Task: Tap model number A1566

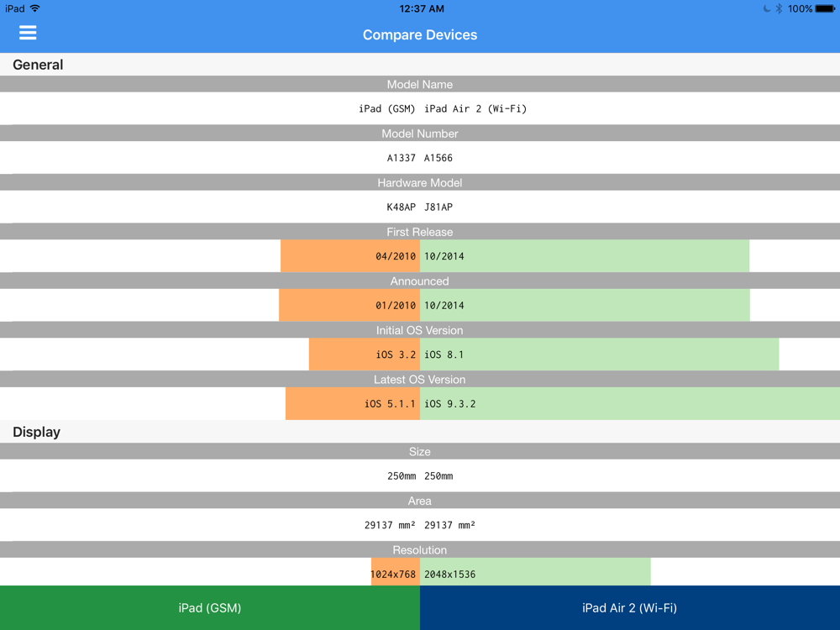Action: [x=438, y=158]
